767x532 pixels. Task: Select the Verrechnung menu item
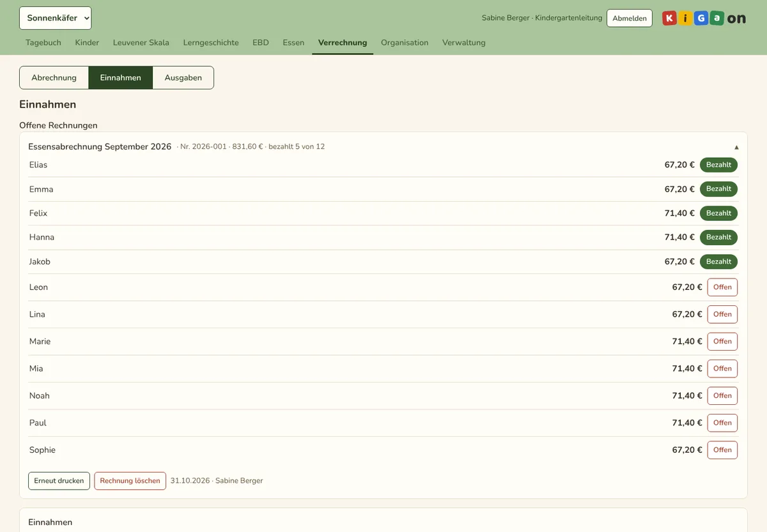(x=343, y=43)
